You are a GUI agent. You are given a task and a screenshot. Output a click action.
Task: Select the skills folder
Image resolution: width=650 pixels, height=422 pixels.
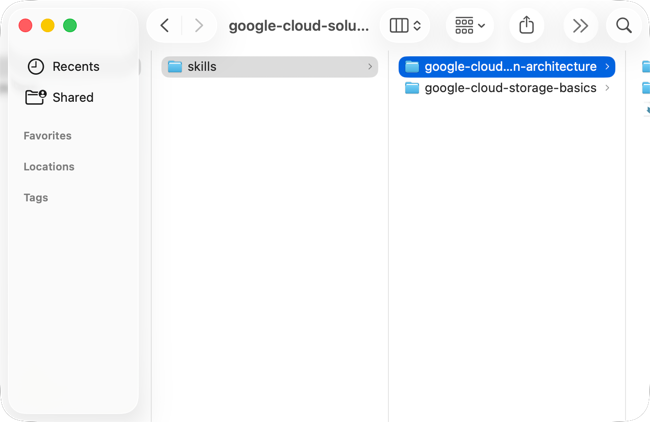269,67
